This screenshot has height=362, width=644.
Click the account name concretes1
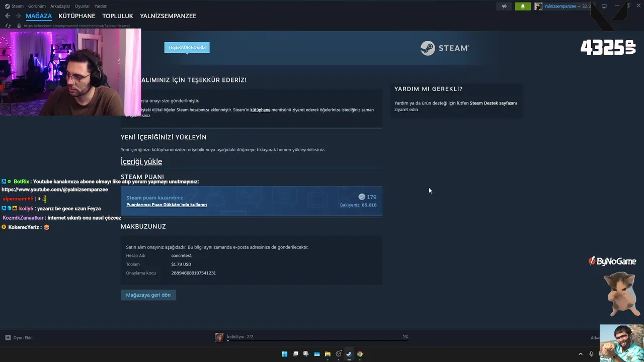(x=182, y=256)
